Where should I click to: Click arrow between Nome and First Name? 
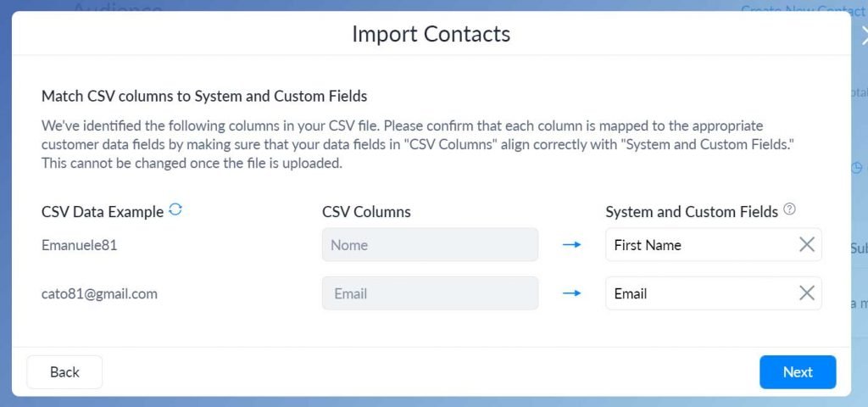pos(572,245)
